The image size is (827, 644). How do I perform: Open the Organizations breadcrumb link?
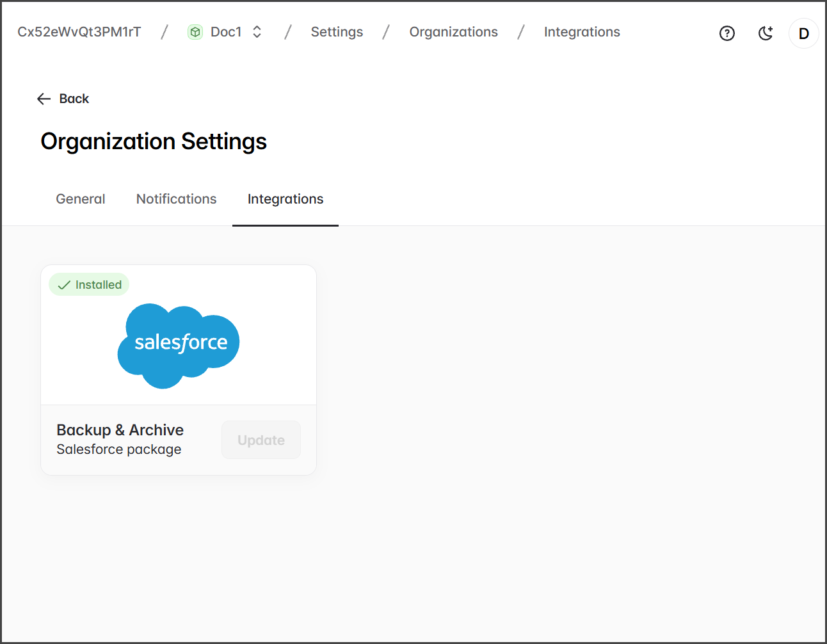[x=453, y=32]
